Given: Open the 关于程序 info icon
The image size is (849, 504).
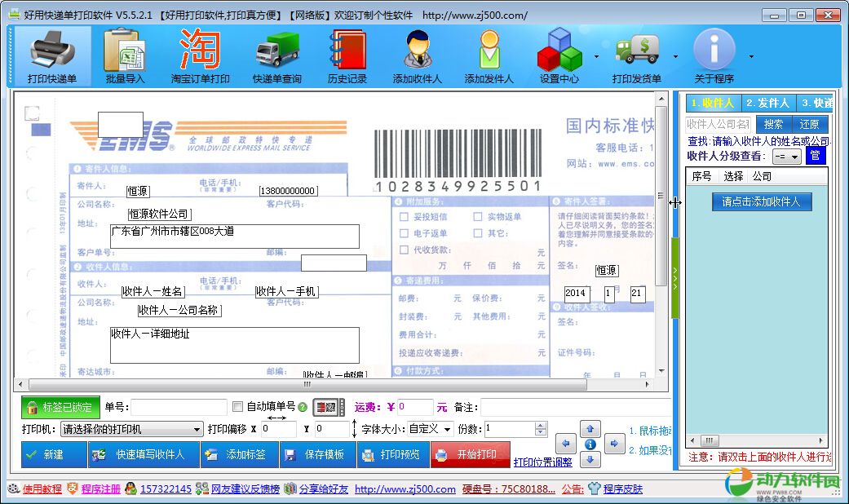Looking at the screenshot, I should click(714, 56).
